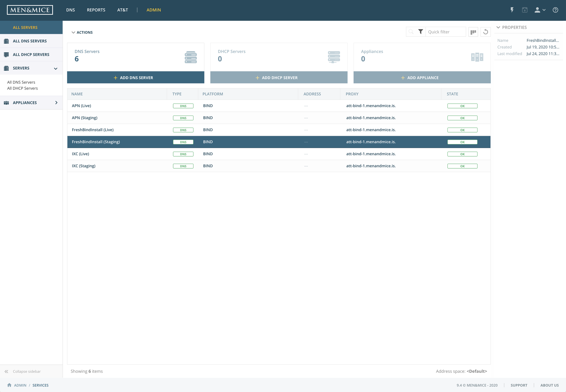This screenshot has width=566, height=392.
Task: Click the lightning bolt quick command icon
Action: pyautogui.click(x=512, y=10)
